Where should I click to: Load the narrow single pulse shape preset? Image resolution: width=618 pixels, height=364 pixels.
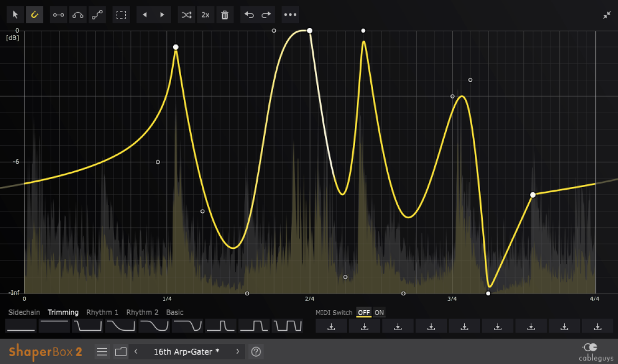click(x=221, y=326)
